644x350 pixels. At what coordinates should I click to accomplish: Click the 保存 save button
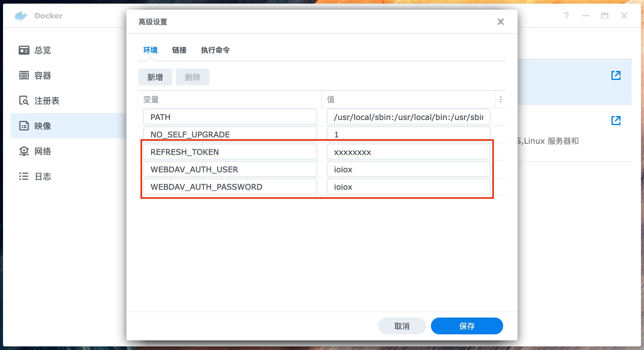pos(467,326)
